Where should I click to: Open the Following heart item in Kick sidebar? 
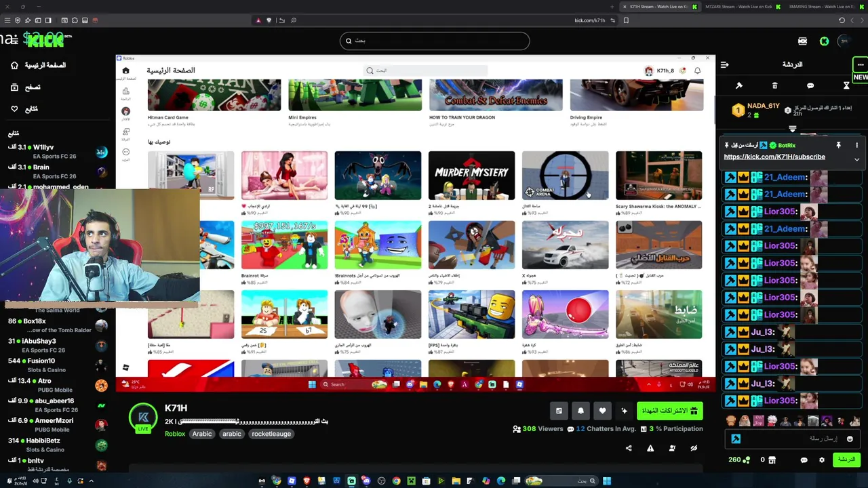click(x=24, y=108)
